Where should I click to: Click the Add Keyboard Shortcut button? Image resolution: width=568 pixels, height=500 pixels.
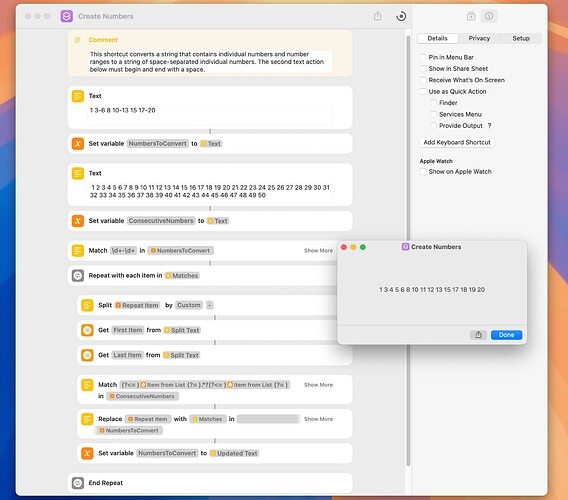457,142
